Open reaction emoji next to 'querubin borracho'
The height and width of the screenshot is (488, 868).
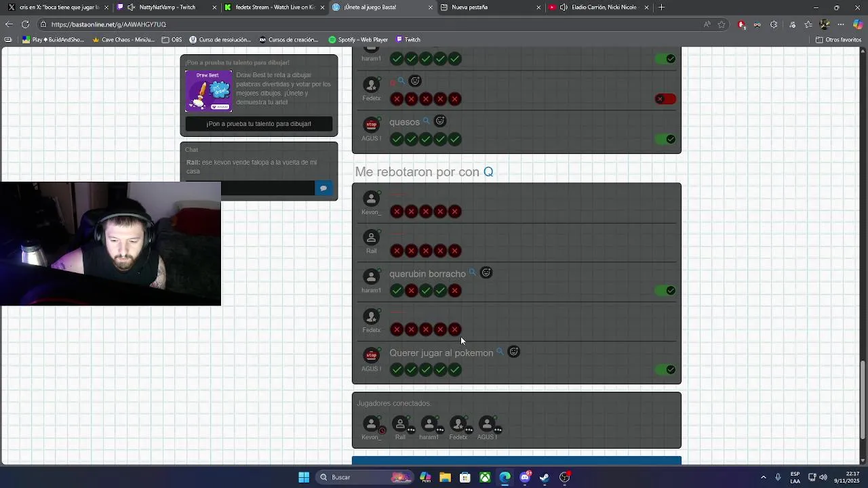click(486, 272)
